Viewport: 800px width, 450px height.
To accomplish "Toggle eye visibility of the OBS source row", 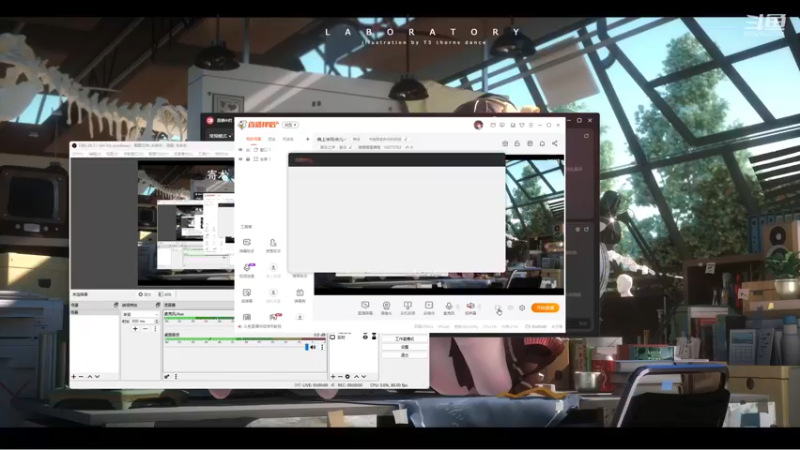I will [365, 336].
